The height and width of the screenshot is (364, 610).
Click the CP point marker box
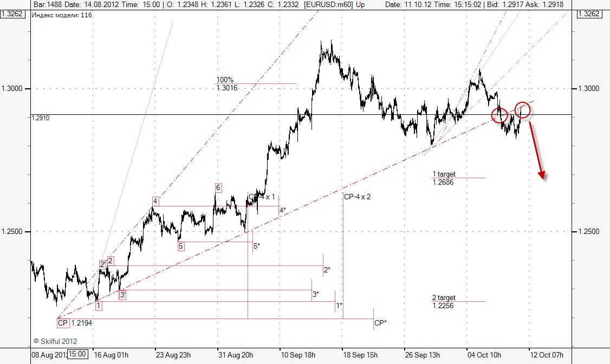point(63,323)
